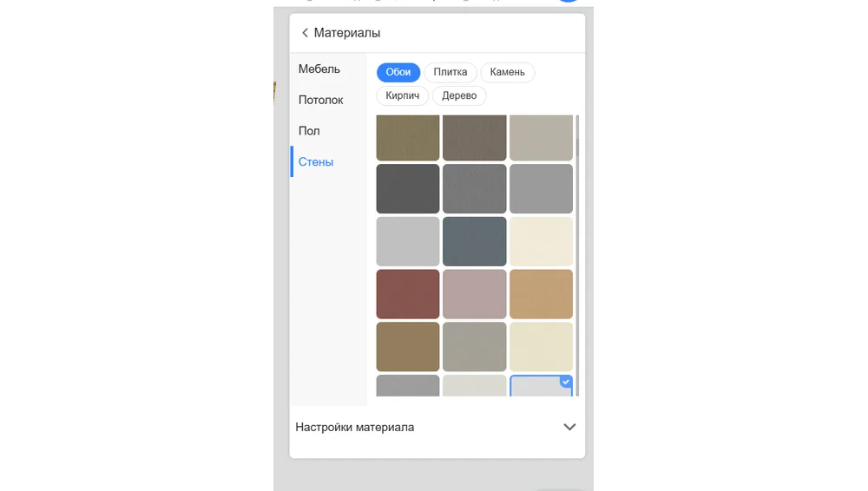Apply the brick red wallpaper swatch
Image resolution: width=868 pixels, height=491 pixels.
pyautogui.click(x=408, y=294)
